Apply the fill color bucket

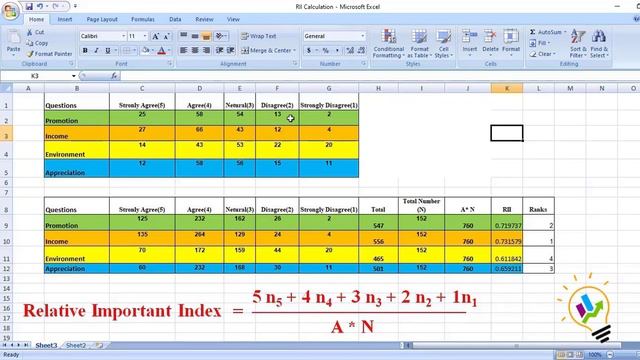point(145,50)
